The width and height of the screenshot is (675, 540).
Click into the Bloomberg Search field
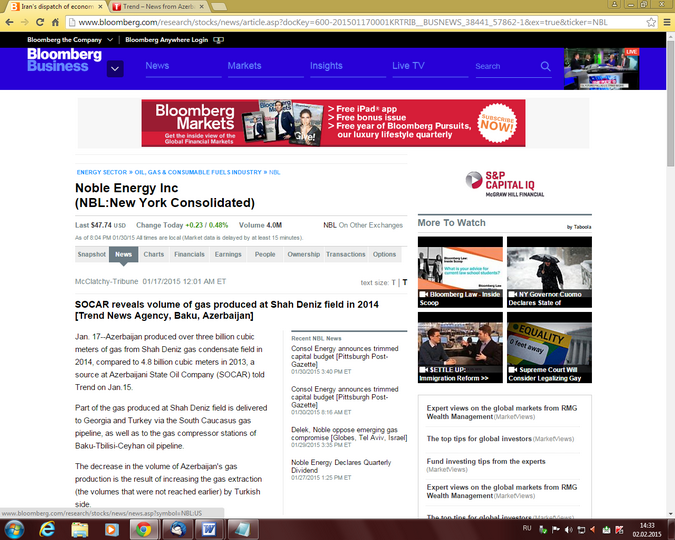[506, 66]
